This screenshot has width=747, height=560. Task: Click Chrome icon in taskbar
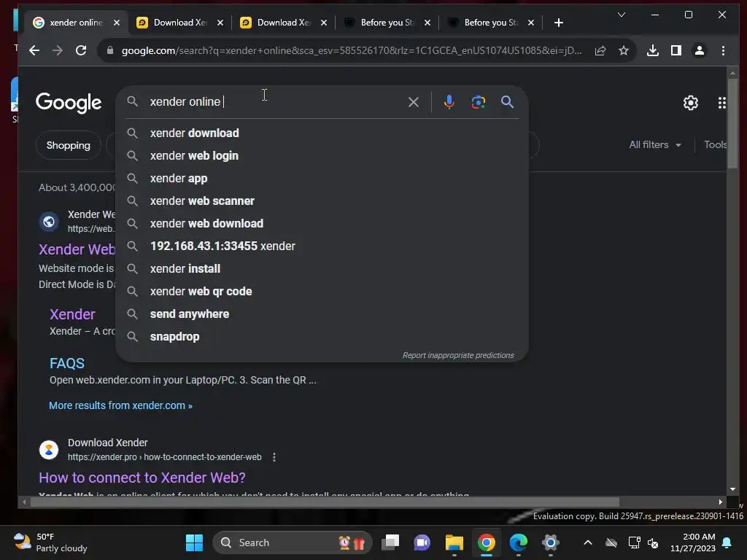[x=487, y=542]
